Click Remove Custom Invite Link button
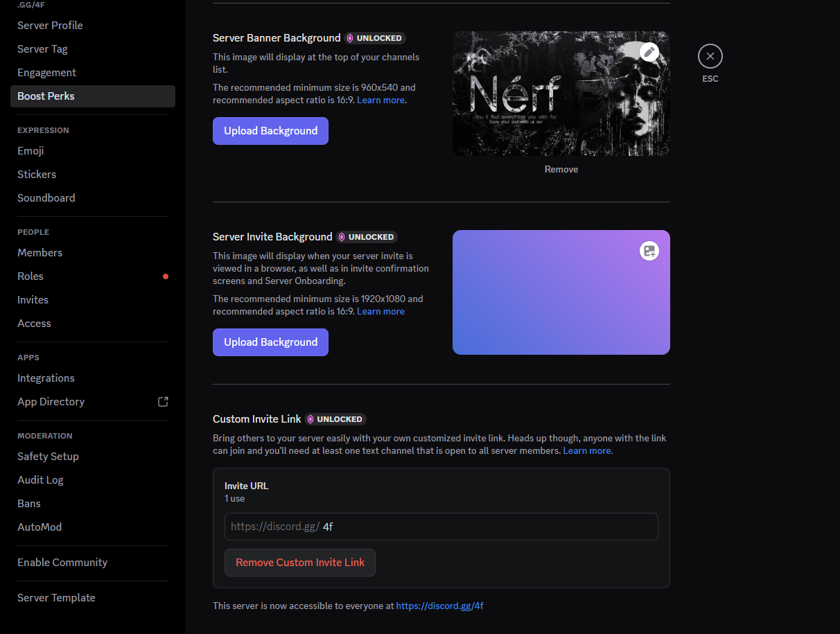This screenshot has width=840, height=634. click(x=299, y=563)
